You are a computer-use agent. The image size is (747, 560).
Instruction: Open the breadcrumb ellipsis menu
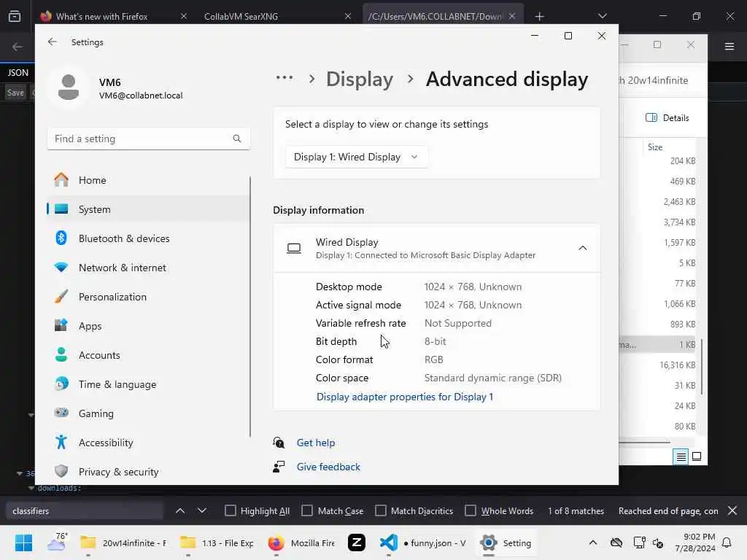coord(285,78)
